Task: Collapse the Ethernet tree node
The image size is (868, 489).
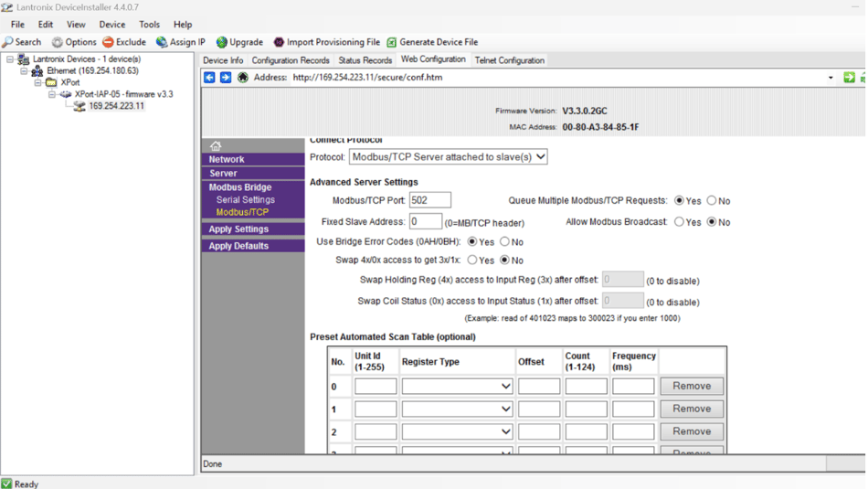Action: pos(24,71)
